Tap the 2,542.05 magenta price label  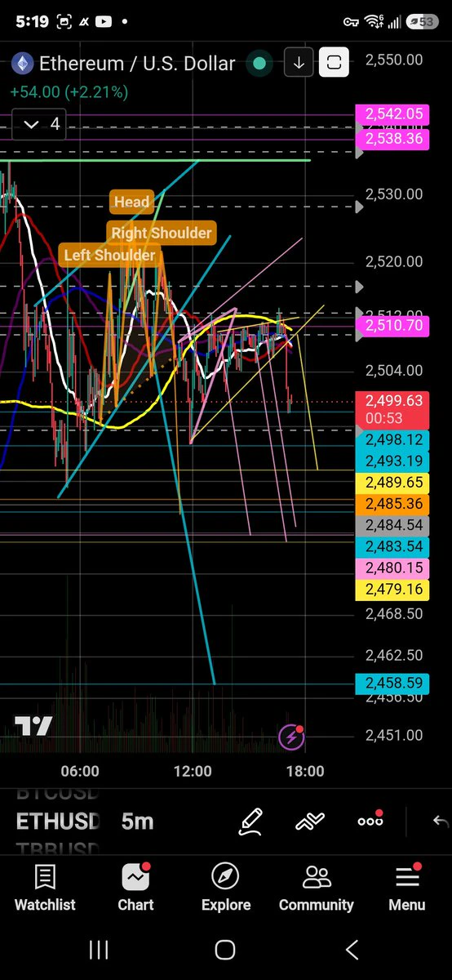393,114
